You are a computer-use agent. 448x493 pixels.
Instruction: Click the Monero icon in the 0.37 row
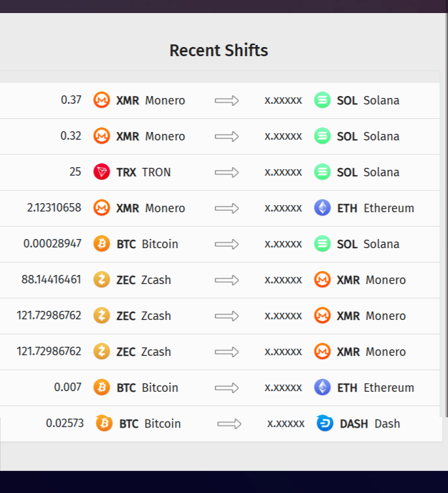click(101, 100)
